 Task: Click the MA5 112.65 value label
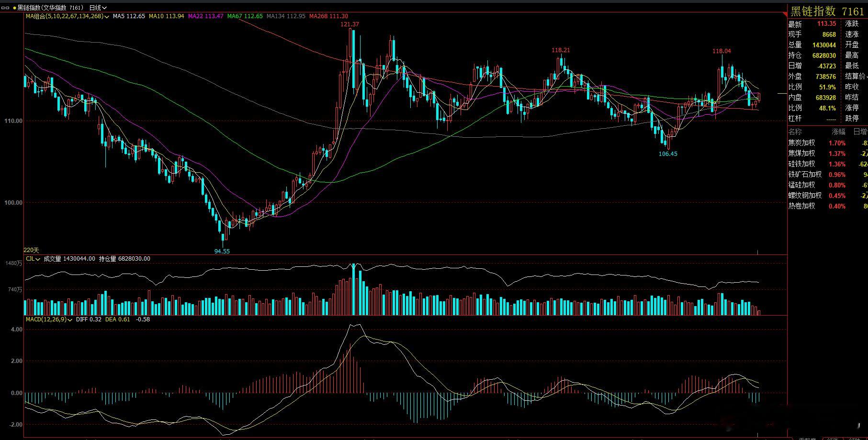click(x=129, y=16)
